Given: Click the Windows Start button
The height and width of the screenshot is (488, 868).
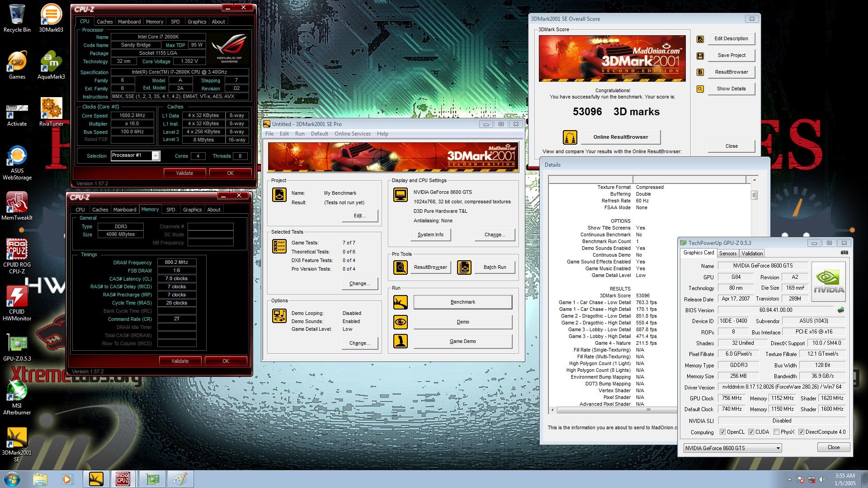Looking at the screenshot, I should click(x=12, y=479).
